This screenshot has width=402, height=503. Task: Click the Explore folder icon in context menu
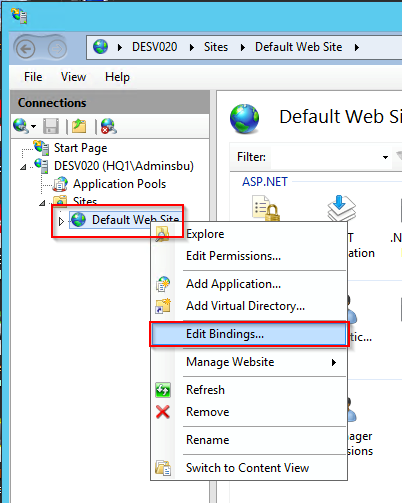pos(162,234)
